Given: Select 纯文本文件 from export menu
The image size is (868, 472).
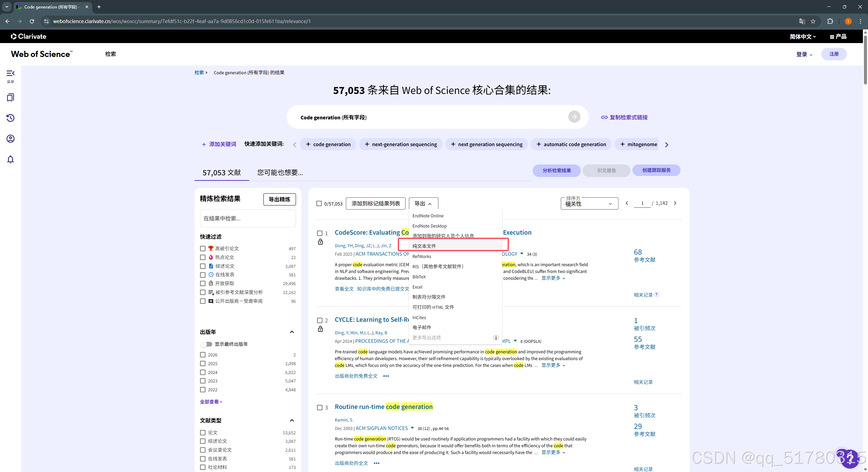Looking at the screenshot, I should pos(424,246).
